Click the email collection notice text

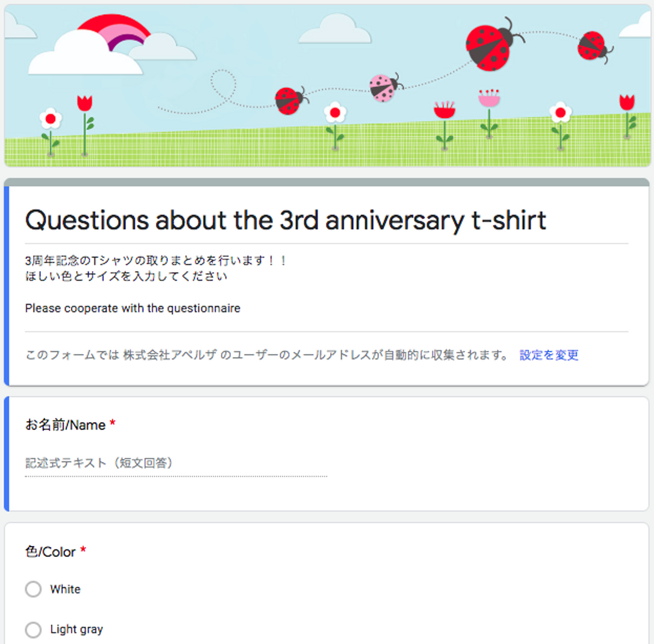267,355
